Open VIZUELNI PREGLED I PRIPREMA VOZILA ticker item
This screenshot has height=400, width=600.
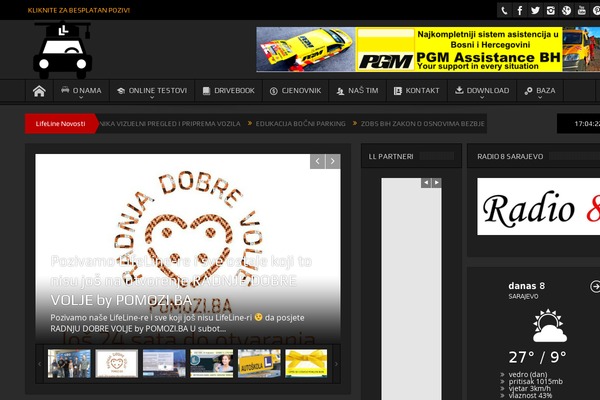pos(170,124)
